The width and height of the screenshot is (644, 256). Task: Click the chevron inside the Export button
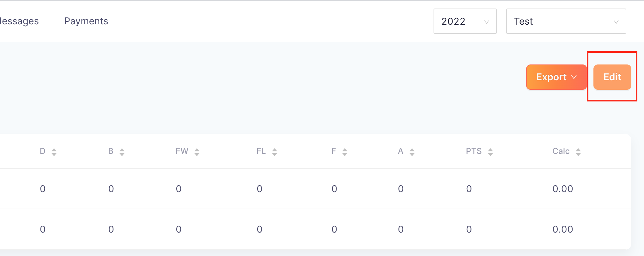pos(574,77)
